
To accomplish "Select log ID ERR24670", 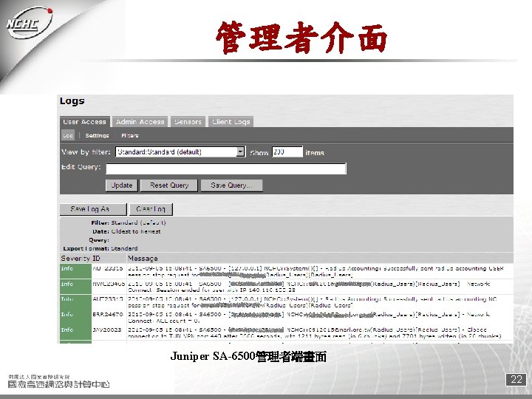I will (108, 315).
